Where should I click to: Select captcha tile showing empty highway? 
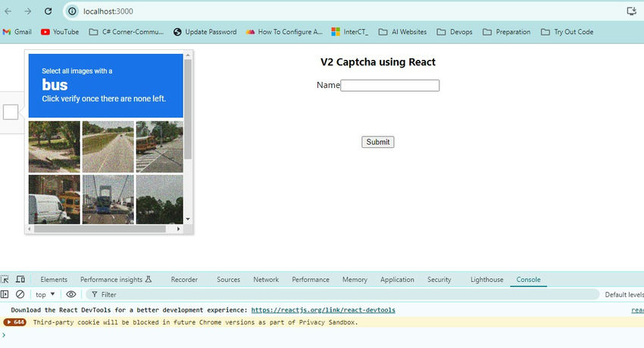(x=108, y=146)
